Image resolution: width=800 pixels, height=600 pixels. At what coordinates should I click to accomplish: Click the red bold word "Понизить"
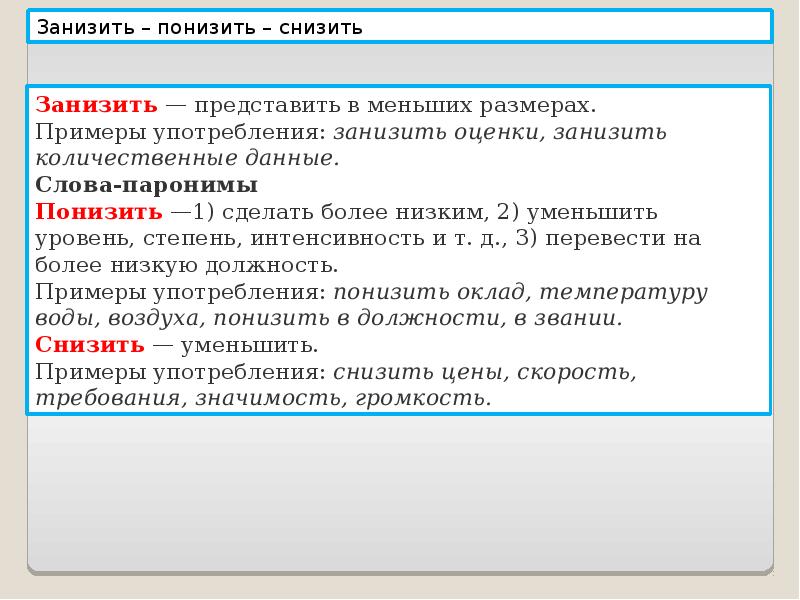coord(98,212)
